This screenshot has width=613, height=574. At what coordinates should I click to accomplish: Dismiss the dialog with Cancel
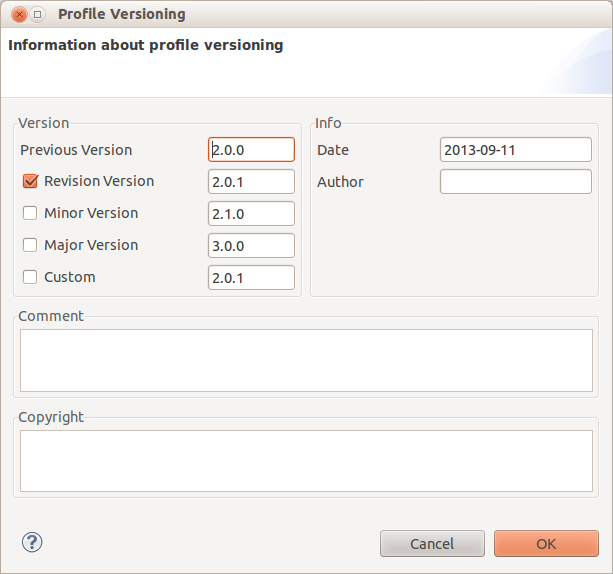pyautogui.click(x=432, y=544)
